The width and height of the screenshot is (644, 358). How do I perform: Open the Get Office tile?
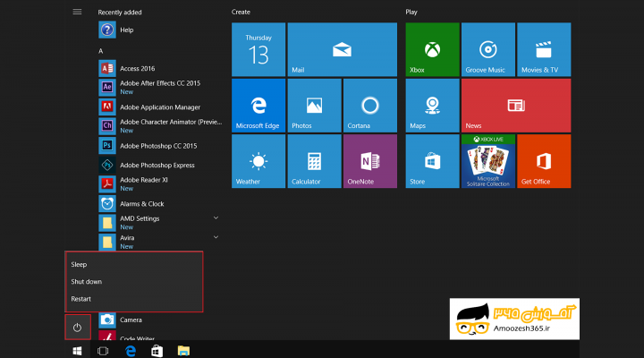[544, 161]
